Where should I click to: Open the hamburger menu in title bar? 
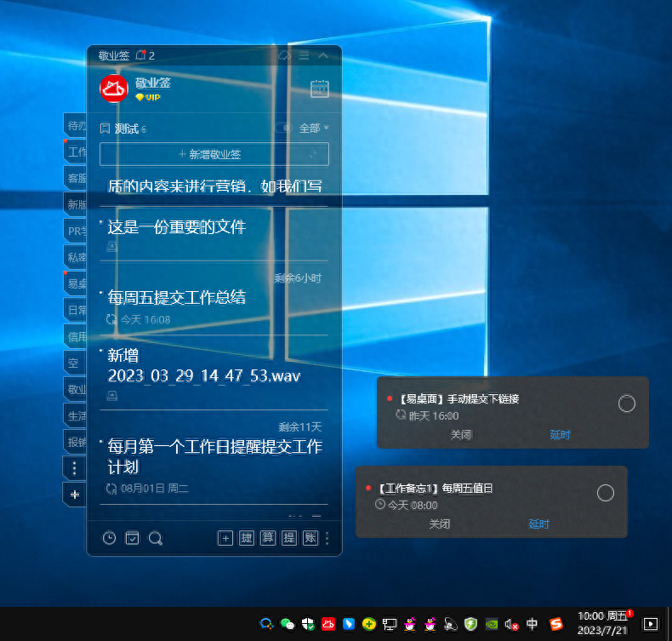pyautogui.click(x=304, y=55)
